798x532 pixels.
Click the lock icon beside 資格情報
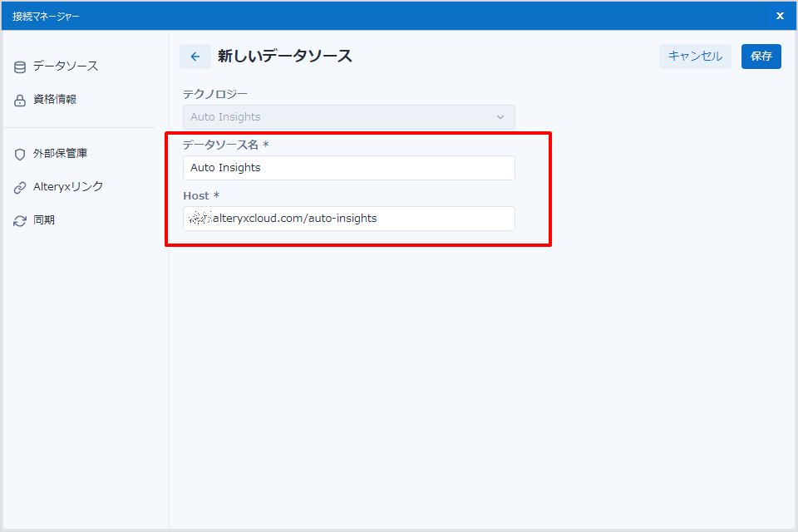(20, 100)
